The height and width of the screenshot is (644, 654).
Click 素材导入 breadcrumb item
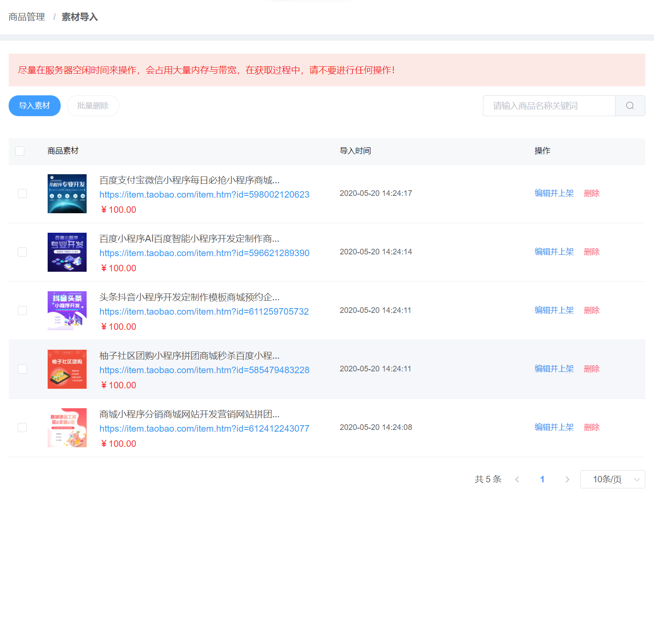(80, 17)
